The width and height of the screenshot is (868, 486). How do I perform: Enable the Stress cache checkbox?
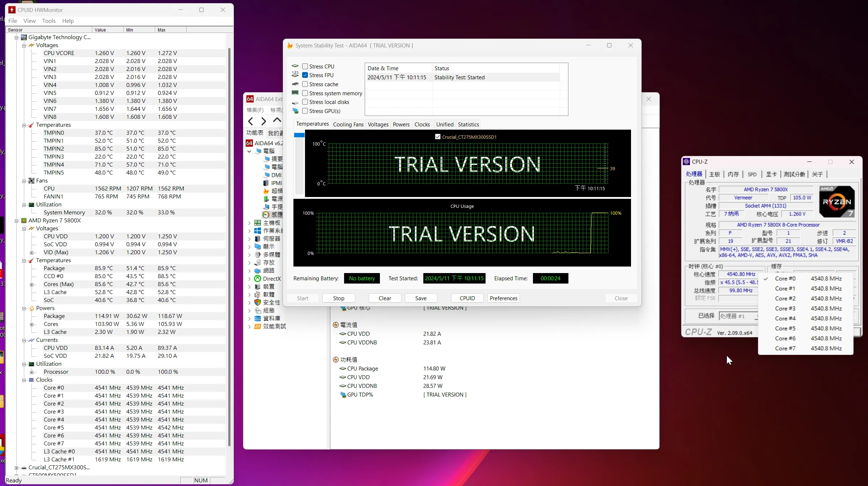pyautogui.click(x=305, y=84)
